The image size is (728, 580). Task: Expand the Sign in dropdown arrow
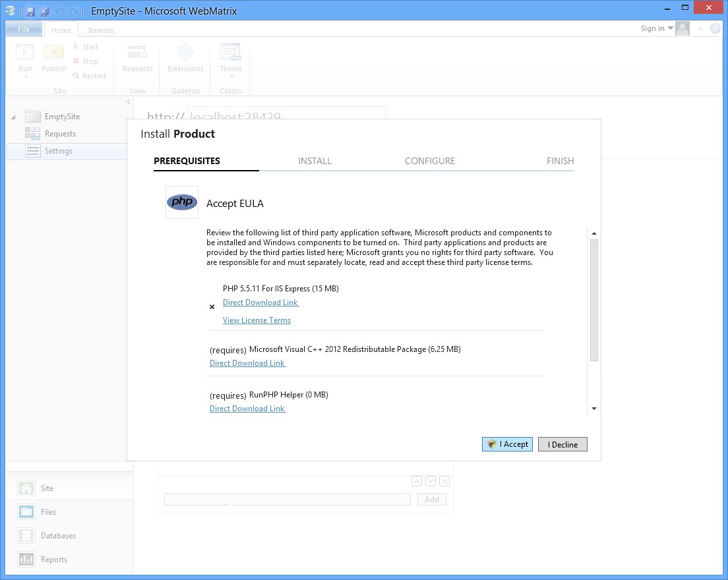(670, 28)
